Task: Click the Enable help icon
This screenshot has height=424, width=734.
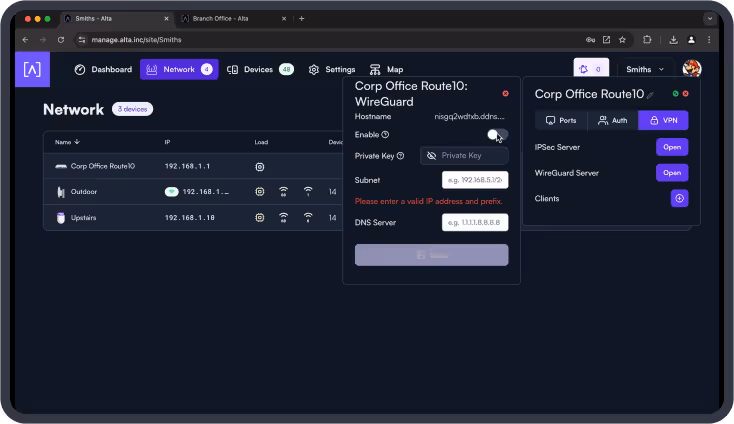Action: click(385, 135)
